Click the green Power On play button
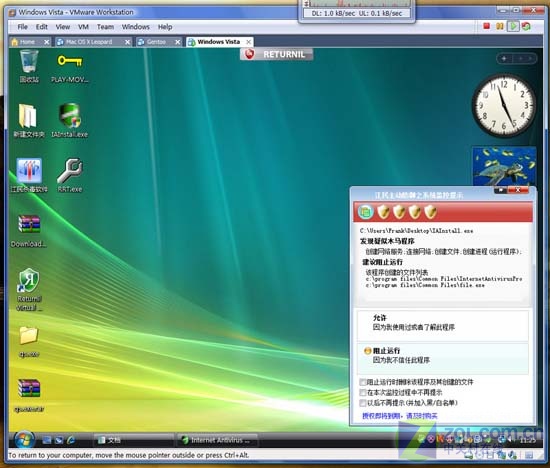 (513, 26)
